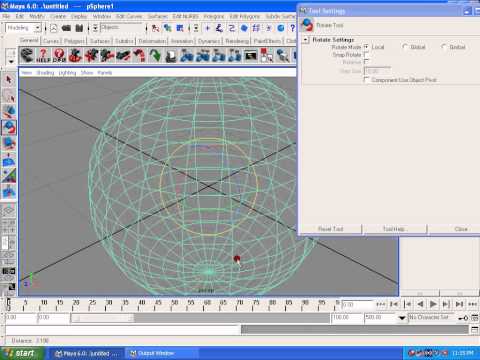Collapse the Rotate Settings section
The height and width of the screenshot is (360, 480).
click(x=306, y=40)
